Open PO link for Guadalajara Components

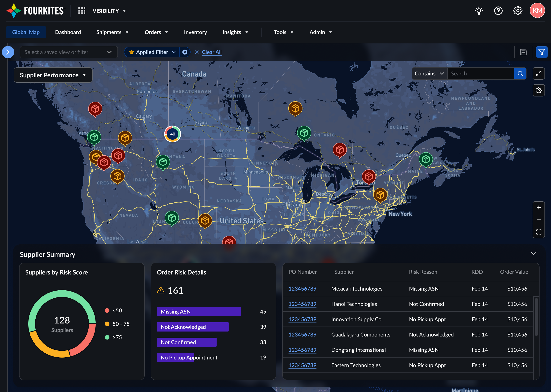click(302, 335)
